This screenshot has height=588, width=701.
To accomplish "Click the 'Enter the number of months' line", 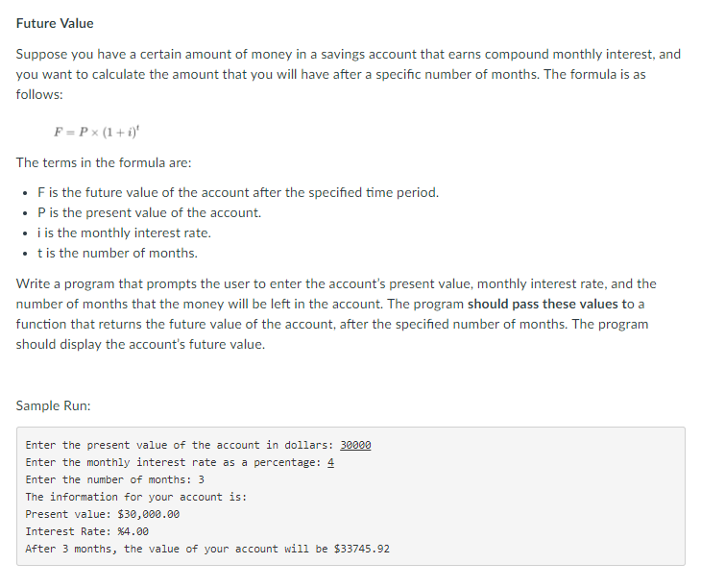I will click(115, 479).
